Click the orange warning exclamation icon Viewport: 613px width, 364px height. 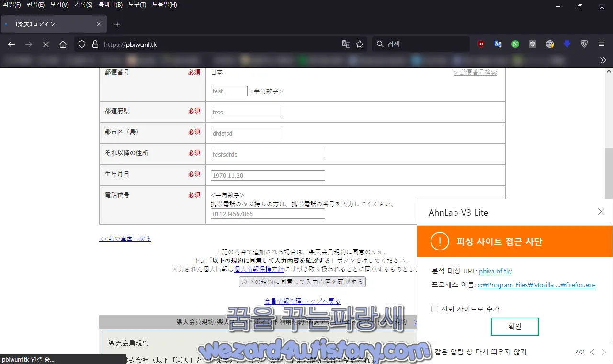tap(440, 241)
